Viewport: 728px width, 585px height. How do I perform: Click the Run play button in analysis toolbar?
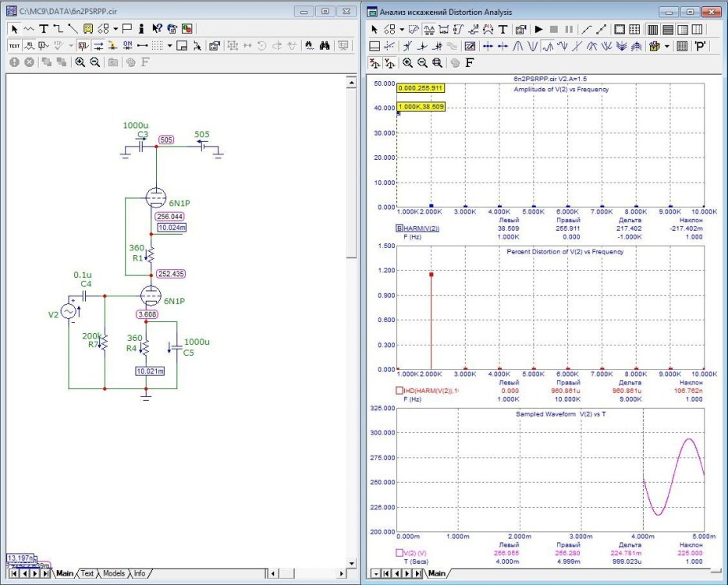click(538, 29)
